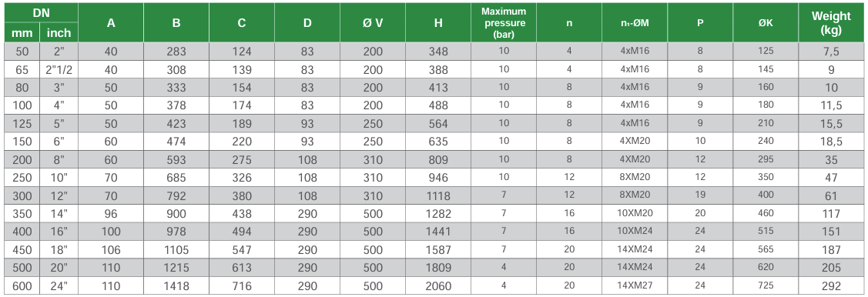The height and width of the screenshot is (297, 868).
Task: Click the inch sub-header cell
Action: [x=59, y=32]
